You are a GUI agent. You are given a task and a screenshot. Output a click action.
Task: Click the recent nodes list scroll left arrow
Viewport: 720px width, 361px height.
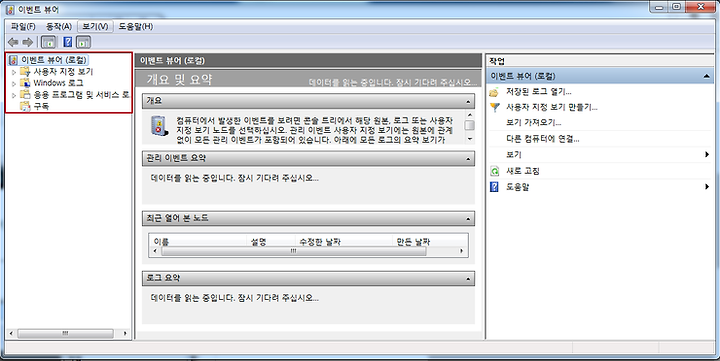pos(155,251)
